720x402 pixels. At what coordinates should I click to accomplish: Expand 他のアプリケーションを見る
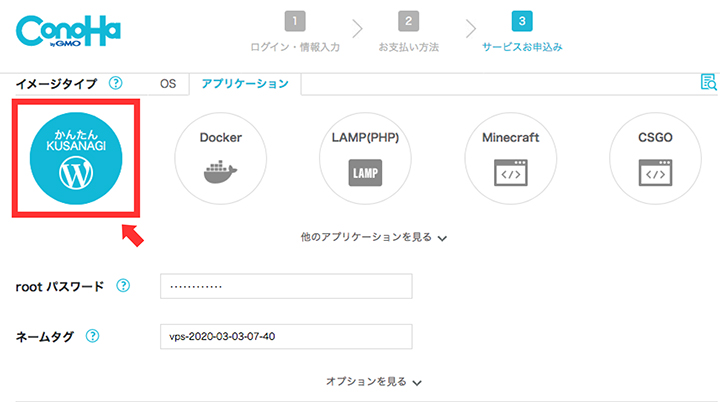point(373,238)
